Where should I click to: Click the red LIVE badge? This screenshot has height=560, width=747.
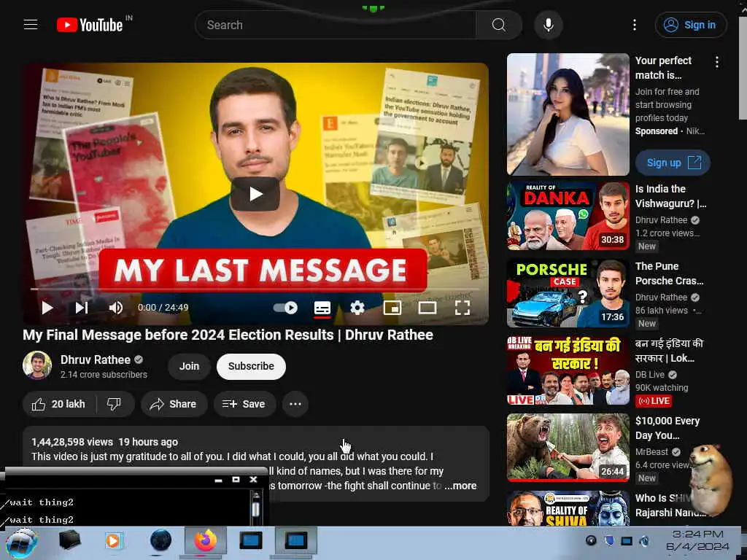tap(654, 401)
